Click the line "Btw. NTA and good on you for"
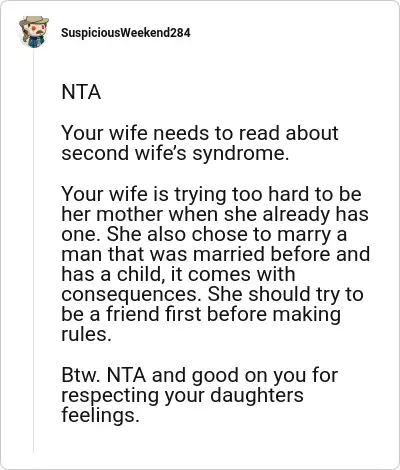The height and width of the screenshot is (470, 400). click(200, 375)
